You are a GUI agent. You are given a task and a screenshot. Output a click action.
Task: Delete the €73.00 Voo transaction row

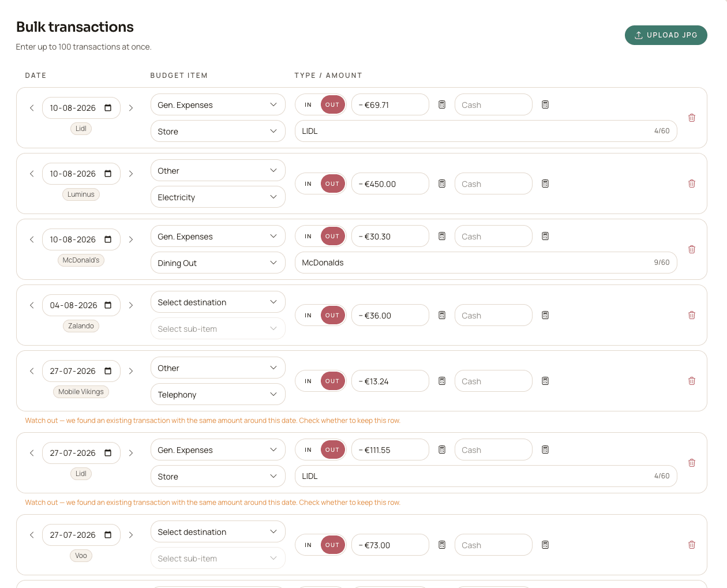[x=692, y=545]
